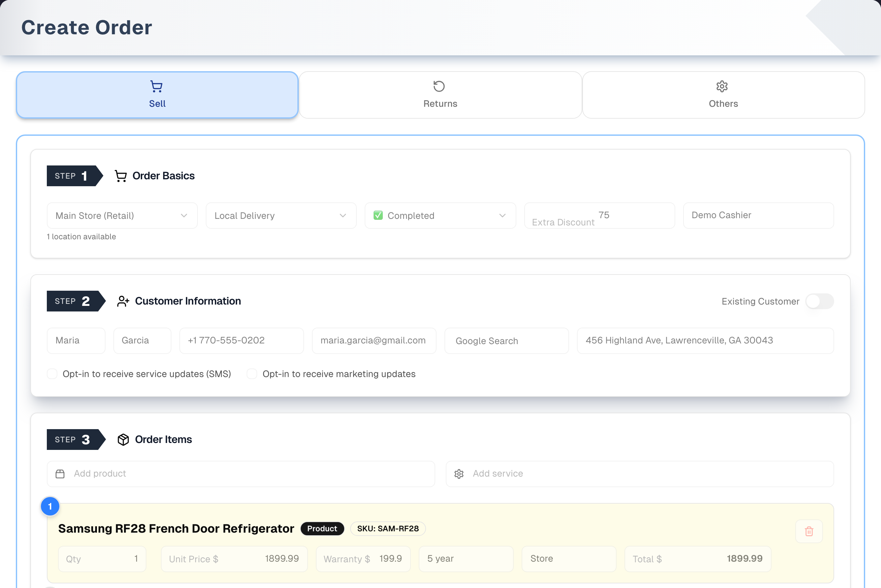Click the Demo Cashier field
Image resolution: width=881 pixels, height=588 pixels.
click(758, 216)
